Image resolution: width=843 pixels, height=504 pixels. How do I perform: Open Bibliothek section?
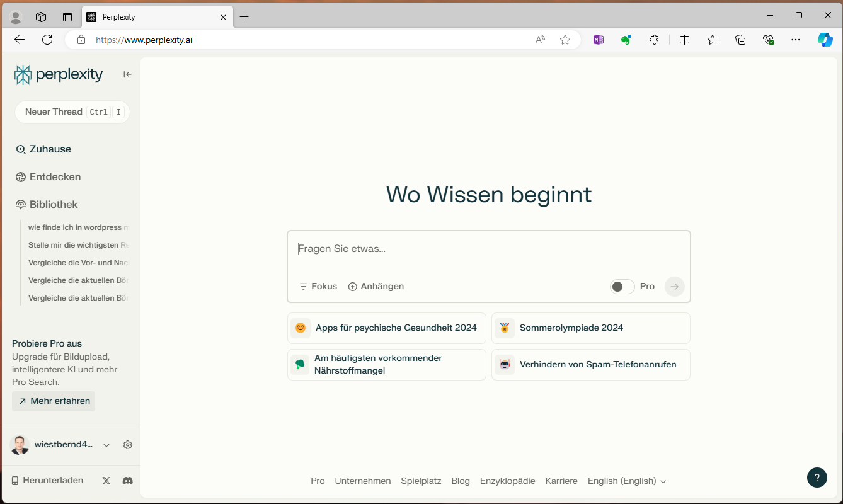point(47,205)
